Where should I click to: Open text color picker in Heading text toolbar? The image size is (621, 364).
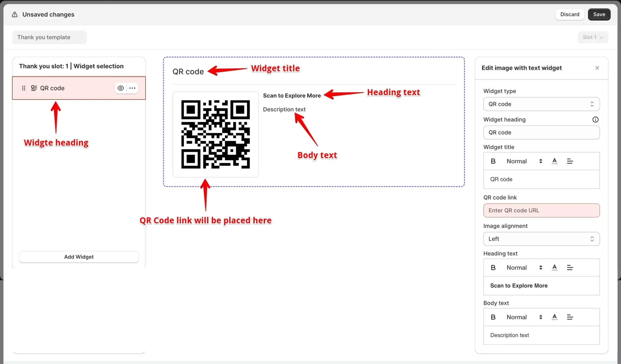(555, 268)
